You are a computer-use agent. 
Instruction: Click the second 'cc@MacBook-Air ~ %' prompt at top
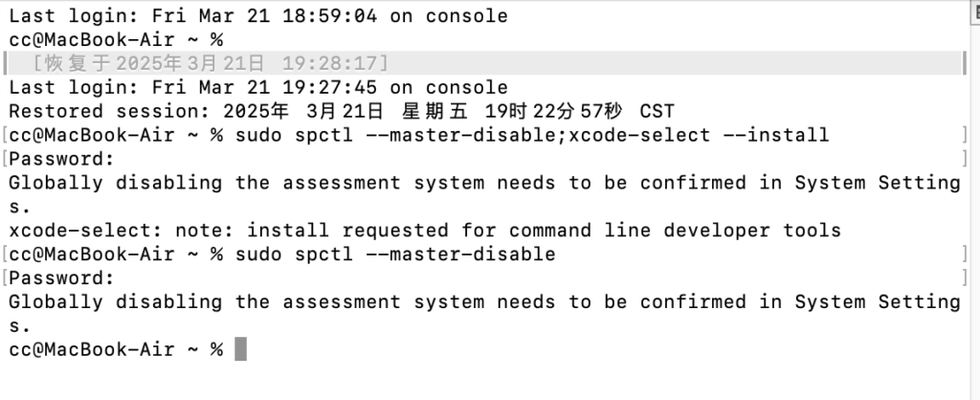(116, 40)
